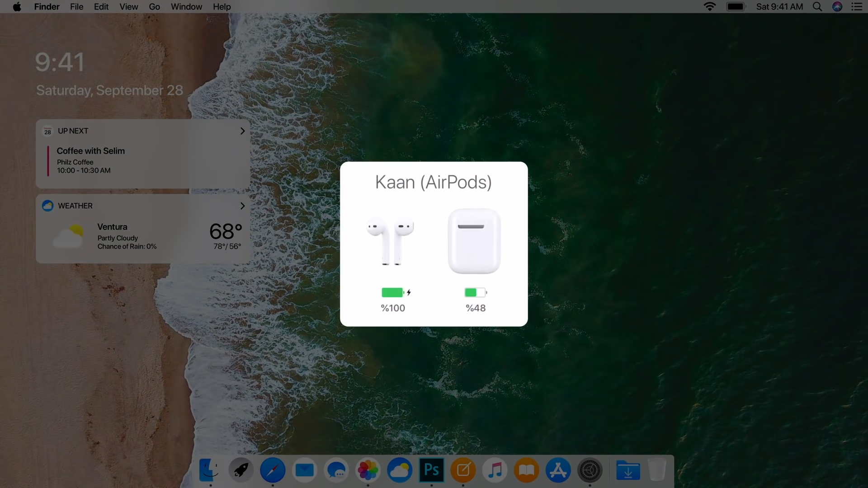Open the Apple menu
Viewport: 868px width, 488px height.
17,6
